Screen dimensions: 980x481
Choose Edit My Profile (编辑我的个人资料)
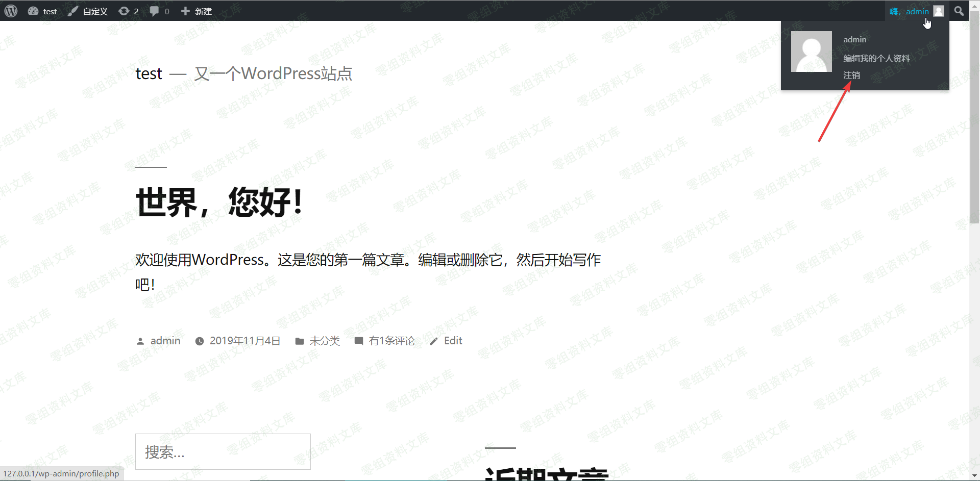point(876,58)
